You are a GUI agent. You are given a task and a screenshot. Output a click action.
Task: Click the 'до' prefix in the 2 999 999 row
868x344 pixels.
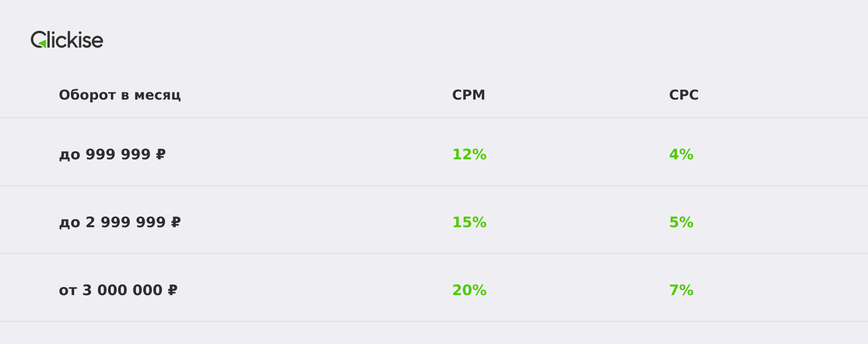pyautogui.click(x=70, y=223)
